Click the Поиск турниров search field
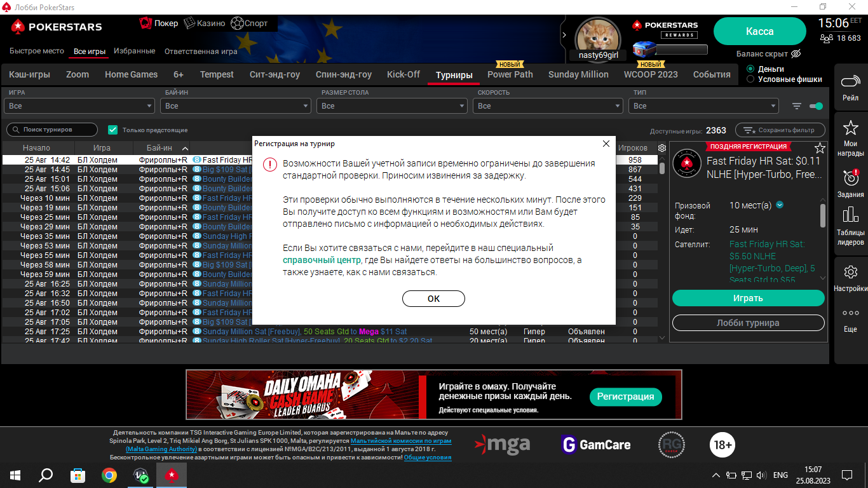 [x=52, y=130]
